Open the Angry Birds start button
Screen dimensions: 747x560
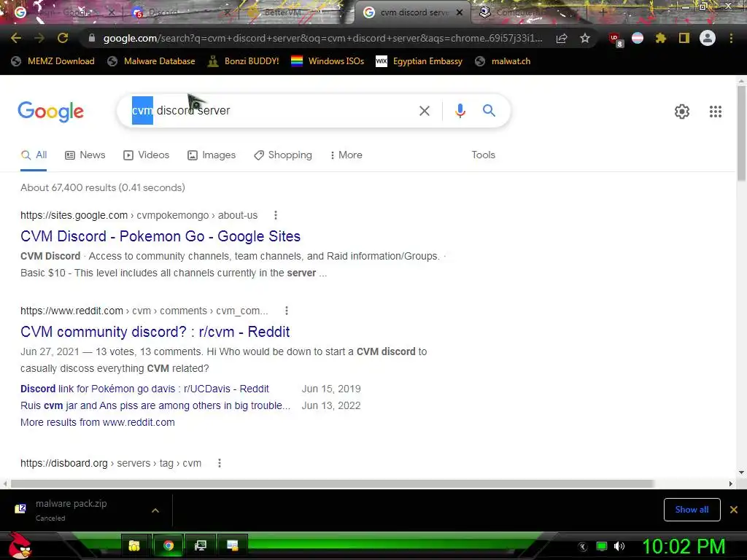(20, 545)
